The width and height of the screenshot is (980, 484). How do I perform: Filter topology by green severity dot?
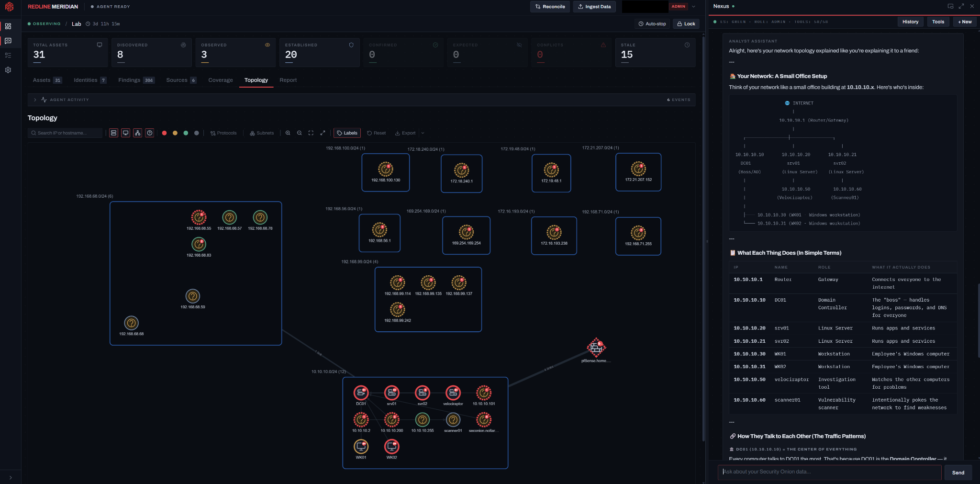point(186,133)
